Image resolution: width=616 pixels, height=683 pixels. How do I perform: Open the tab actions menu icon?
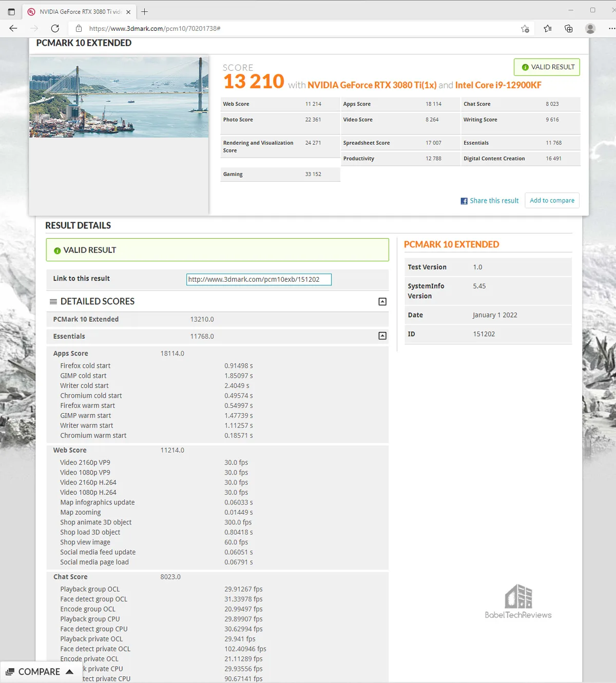pyautogui.click(x=11, y=11)
